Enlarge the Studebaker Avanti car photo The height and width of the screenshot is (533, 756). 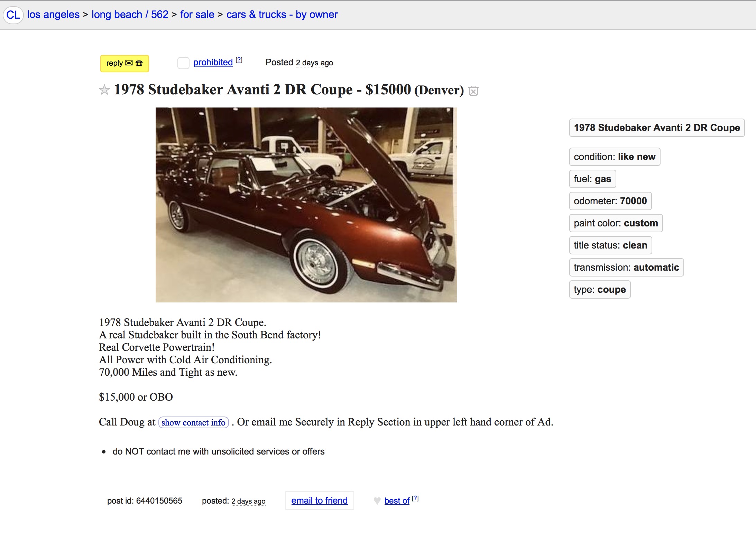pos(306,205)
